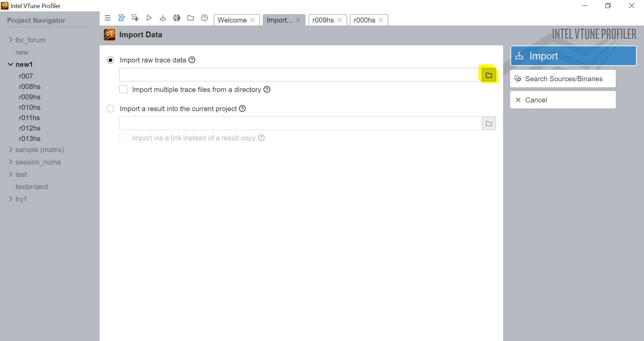Open the Help icon in the toolbar
The height and width of the screenshot is (341, 644).
click(204, 18)
